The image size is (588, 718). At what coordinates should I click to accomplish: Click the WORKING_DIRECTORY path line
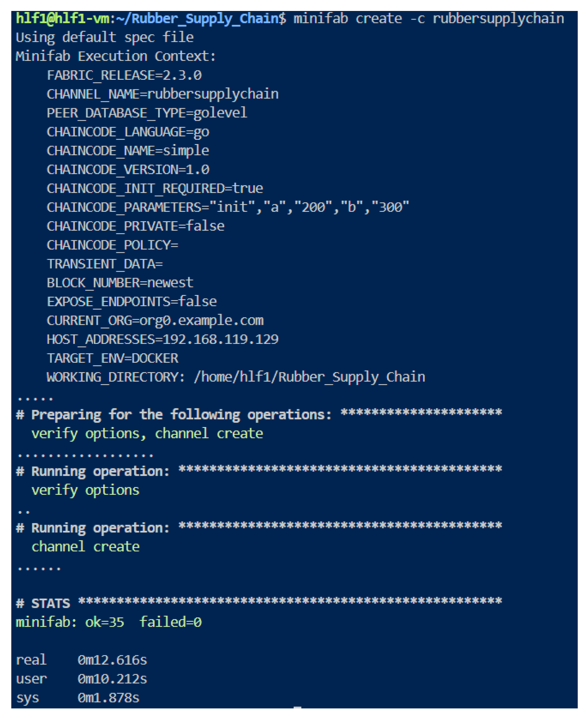(x=236, y=377)
